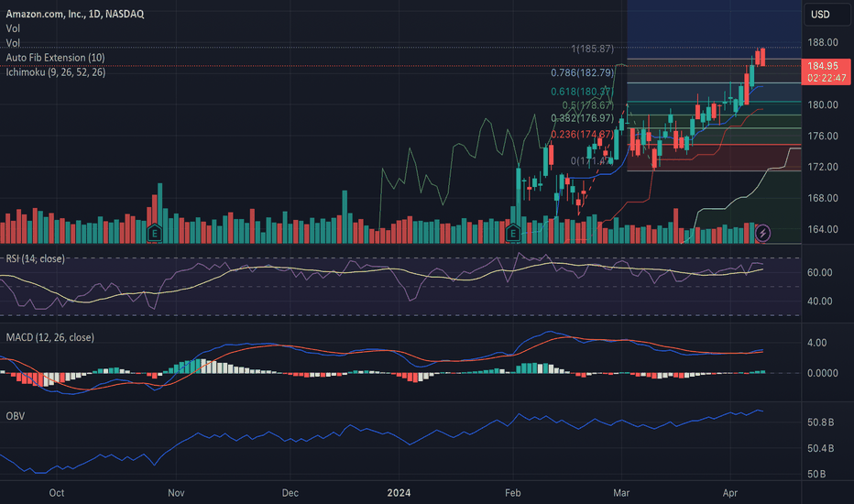Click the OBV scale value 50.4B
The width and height of the screenshot is (854, 504).
point(821,448)
